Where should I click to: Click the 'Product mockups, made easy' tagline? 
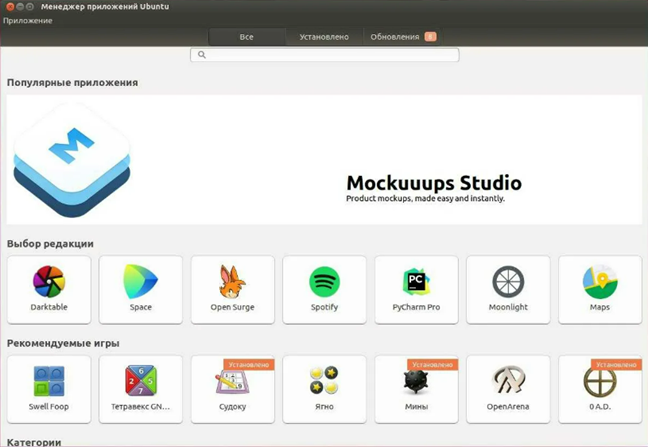(425, 199)
